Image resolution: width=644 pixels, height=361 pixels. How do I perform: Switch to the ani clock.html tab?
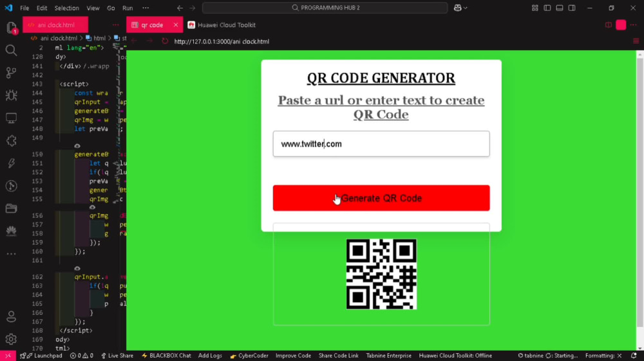55,25
